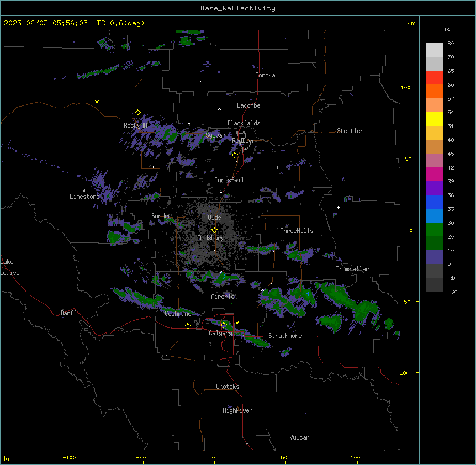Select the RockyMH label
The width and height of the screenshot is (476, 465).
click(x=135, y=125)
